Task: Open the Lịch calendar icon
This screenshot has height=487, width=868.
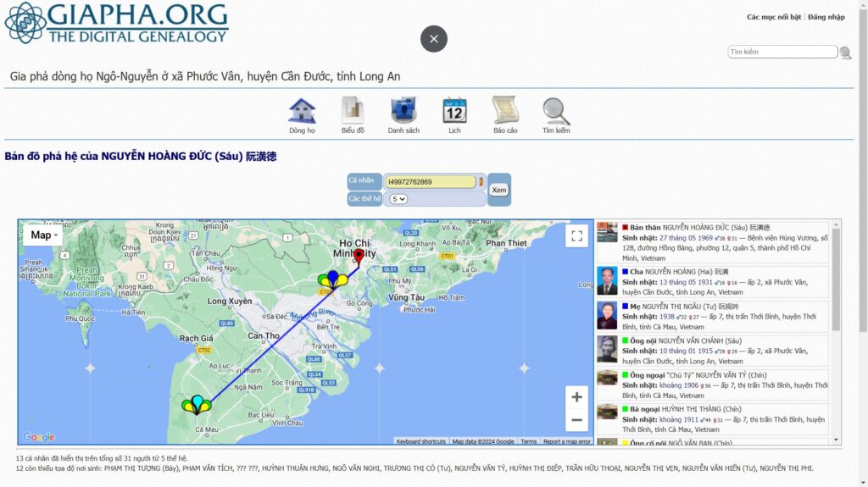Action: pos(454,112)
